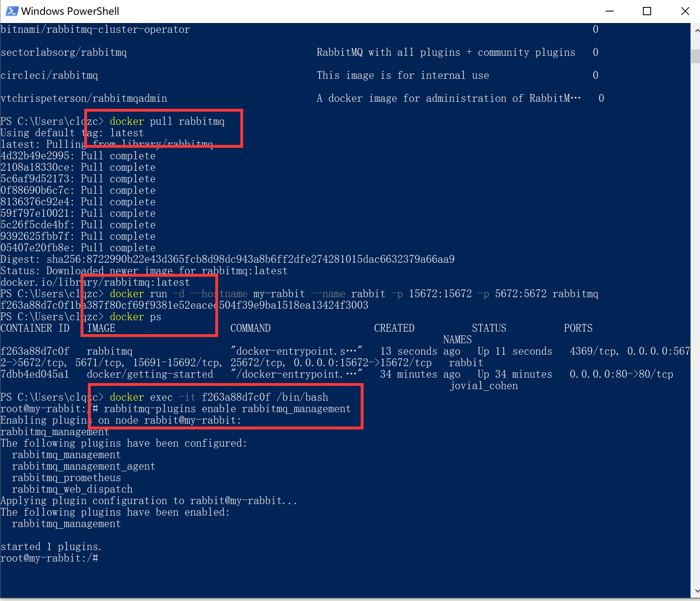Click 'rabbitmq_web_dispatch' plugin line
Image resolution: width=700 pixels, height=601 pixels.
tap(72, 489)
